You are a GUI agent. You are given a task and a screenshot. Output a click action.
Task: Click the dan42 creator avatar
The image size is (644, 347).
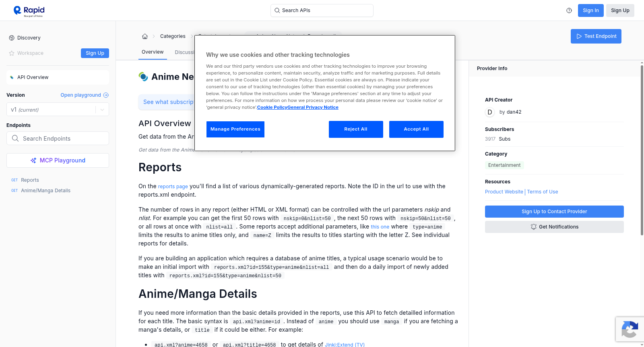tap(490, 112)
